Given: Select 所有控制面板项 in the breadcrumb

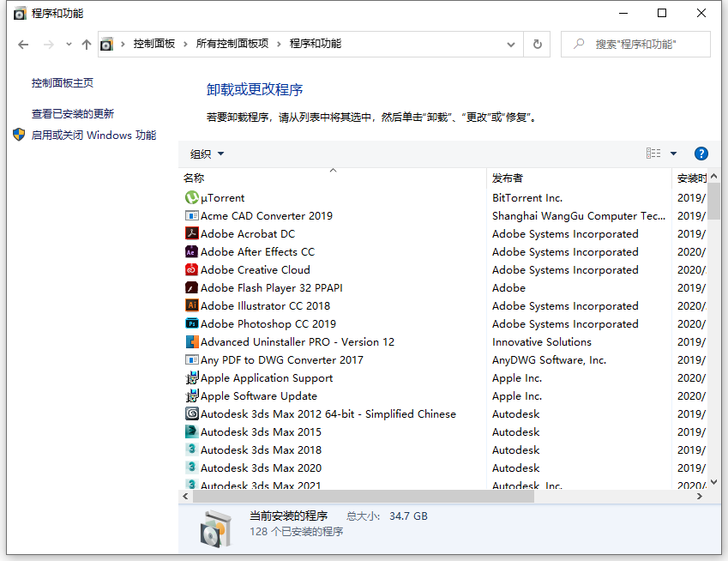Looking at the screenshot, I should click(232, 44).
